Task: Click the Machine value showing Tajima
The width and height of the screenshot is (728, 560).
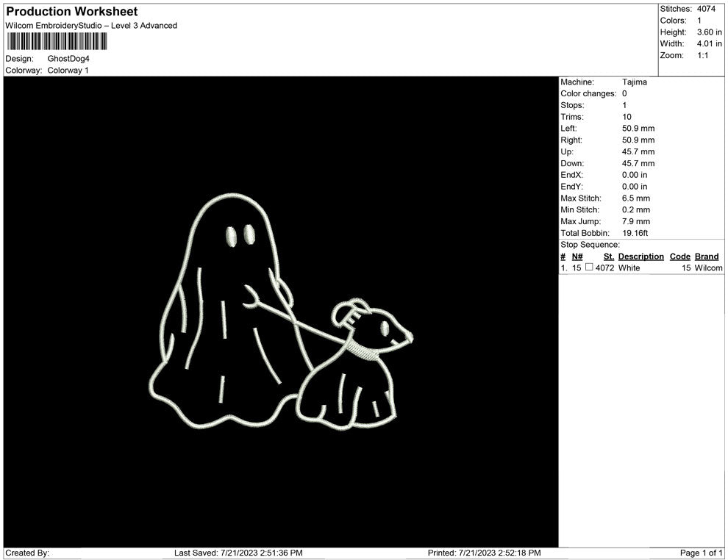Action: 634,82
